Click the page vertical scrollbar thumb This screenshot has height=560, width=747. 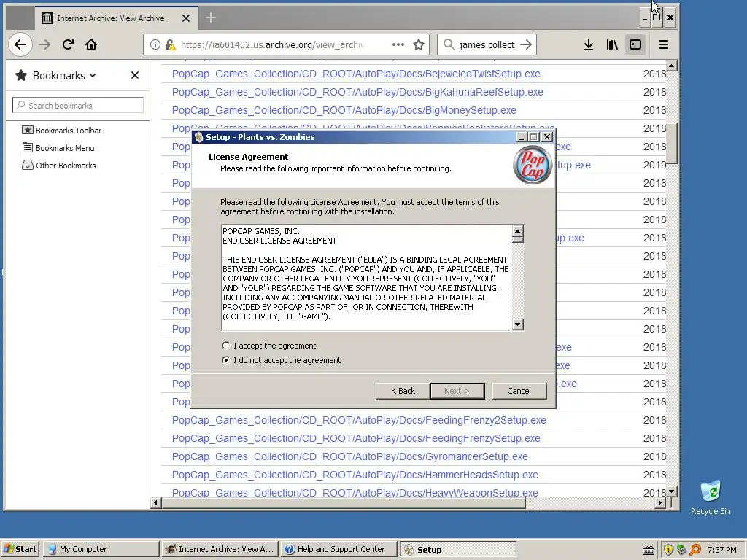(672, 144)
